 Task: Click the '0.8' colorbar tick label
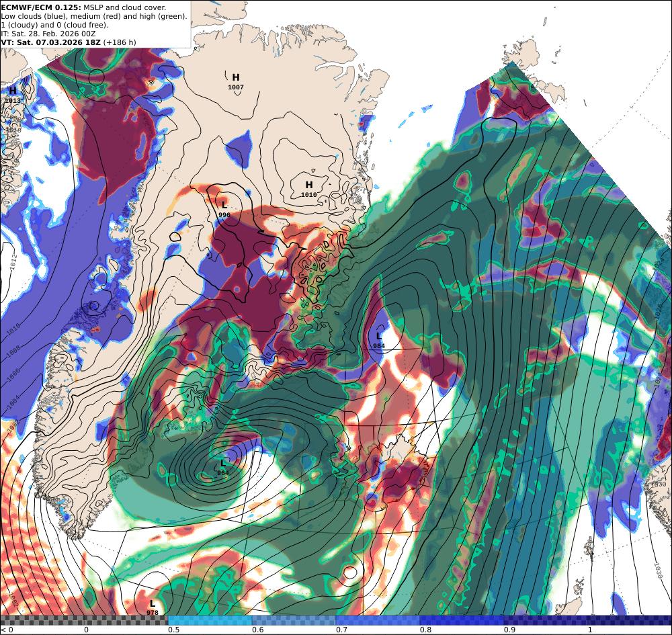click(x=425, y=630)
